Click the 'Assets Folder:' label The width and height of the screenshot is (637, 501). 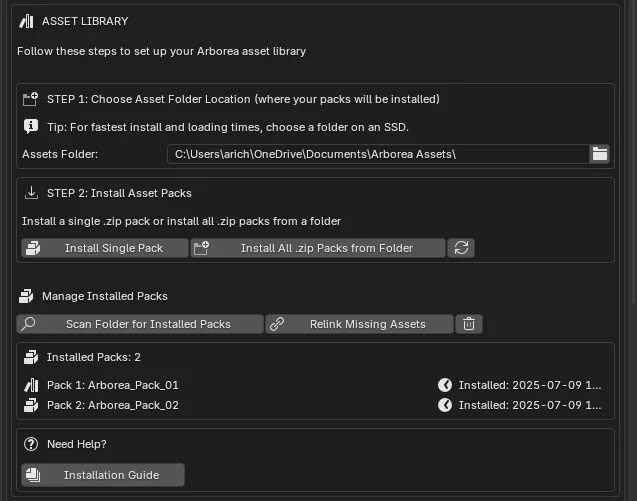click(60, 154)
